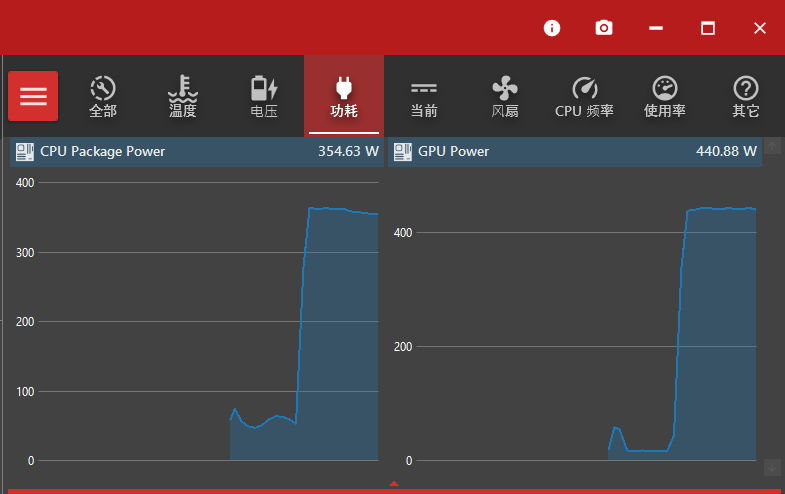Click the scrollbar down arrow
This screenshot has height=494, width=785.
[x=772, y=467]
